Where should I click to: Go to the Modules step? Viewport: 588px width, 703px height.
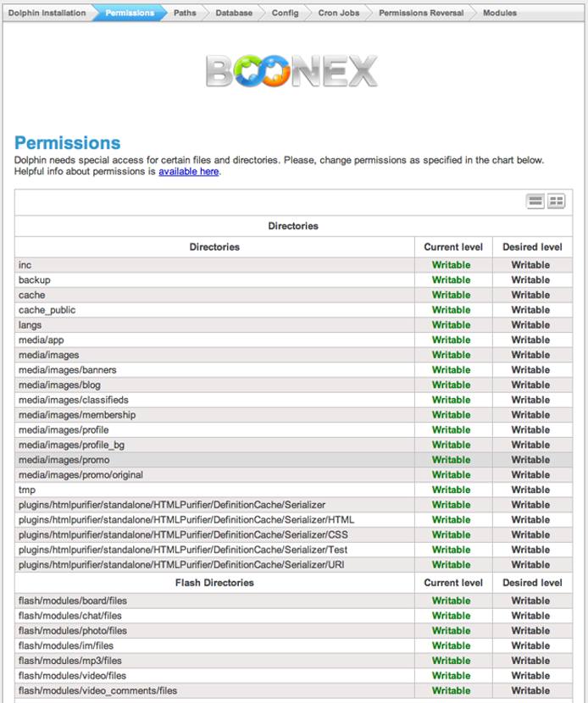(499, 14)
